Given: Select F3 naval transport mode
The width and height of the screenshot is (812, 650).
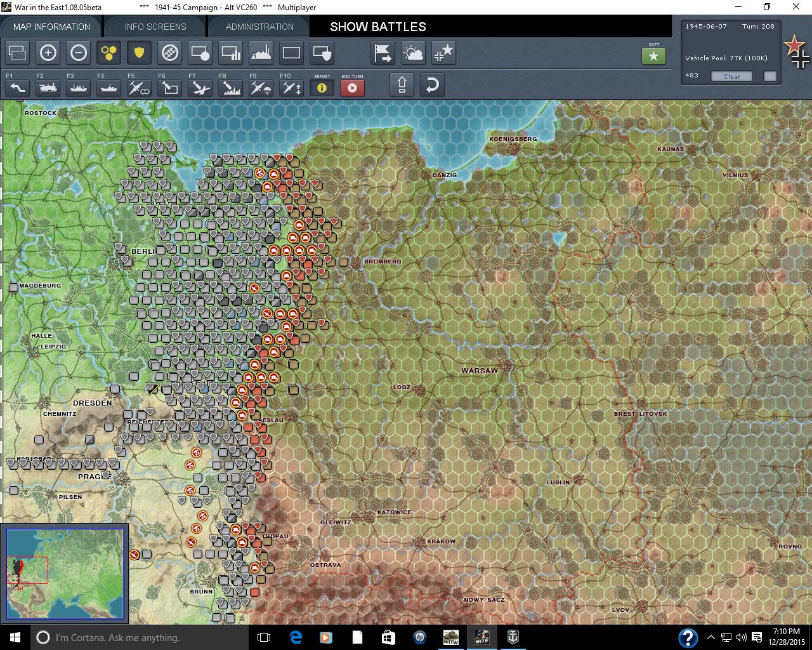Looking at the screenshot, I should pyautogui.click(x=79, y=88).
